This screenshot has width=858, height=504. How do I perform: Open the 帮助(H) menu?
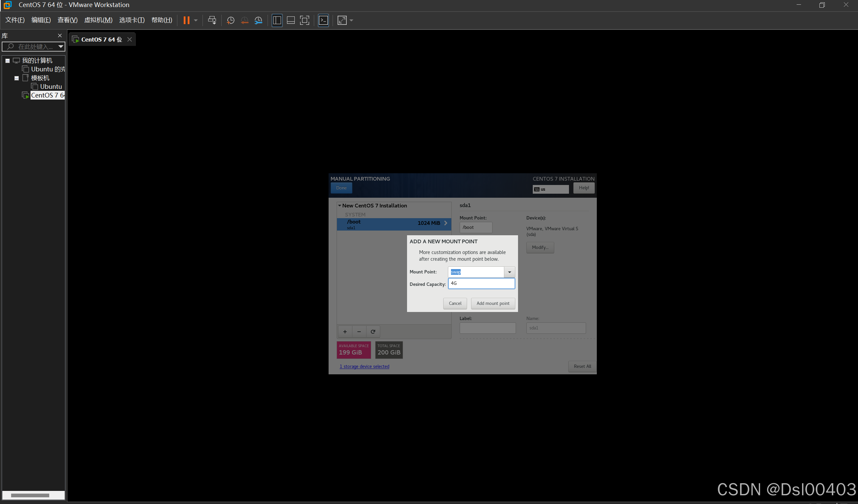pos(162,20)
